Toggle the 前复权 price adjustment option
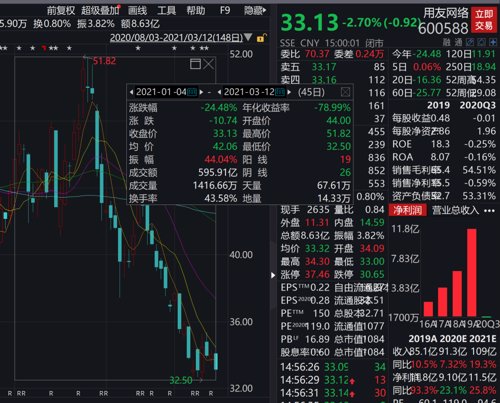500x403 pixels. [61, 11]
